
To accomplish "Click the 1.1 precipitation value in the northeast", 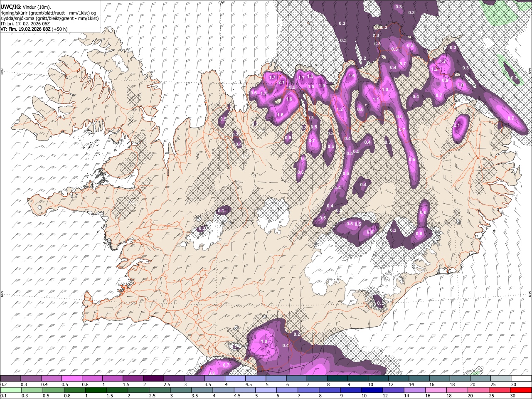I will (x=376, y=100).
